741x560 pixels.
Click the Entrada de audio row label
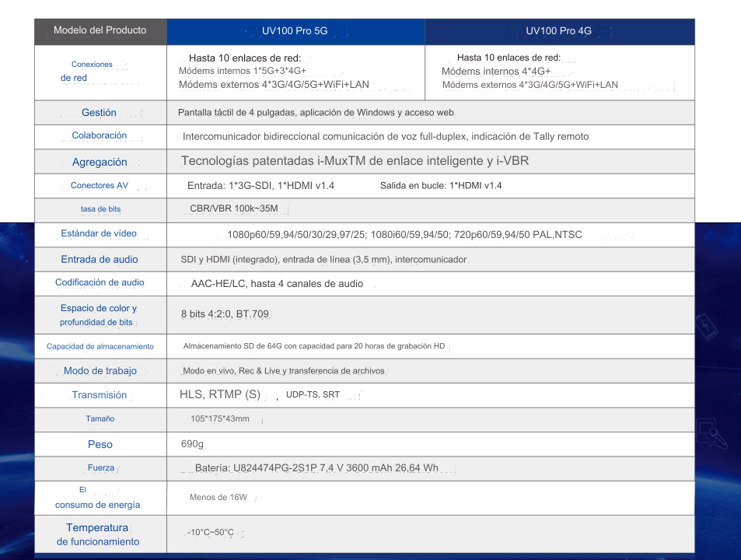click(x=100, y=260)
